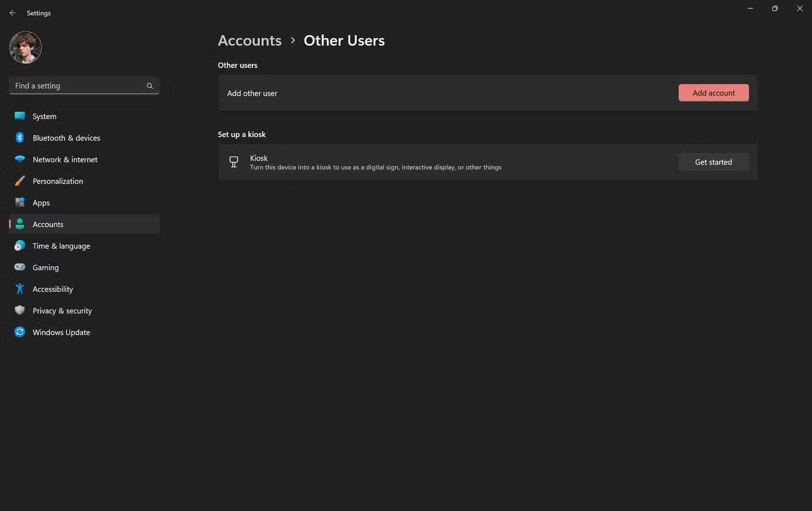Select the System icon in sidebar
Image resolution: width=812 pixels, height=511 pixels.
tap(19, 116)
